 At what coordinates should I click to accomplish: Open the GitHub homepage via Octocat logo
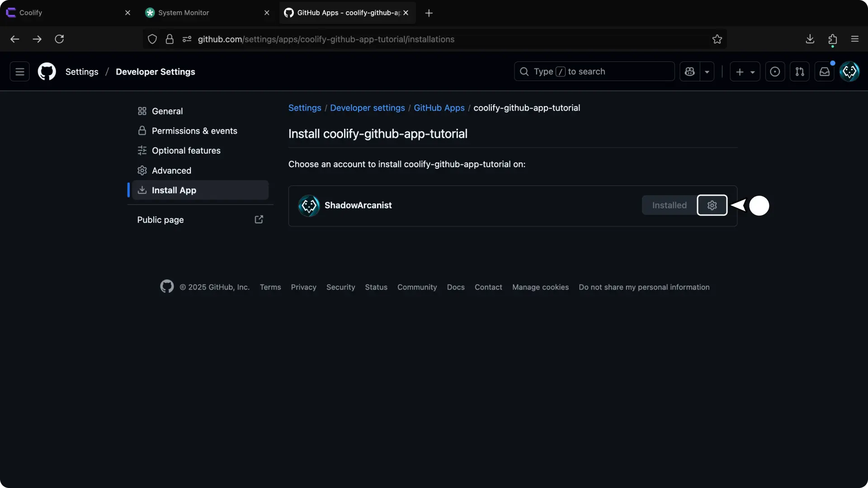(x=47, y=71)
